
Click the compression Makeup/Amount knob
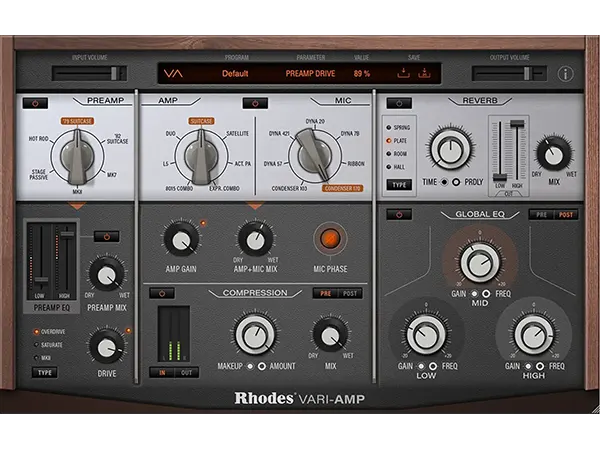(255, 334)
